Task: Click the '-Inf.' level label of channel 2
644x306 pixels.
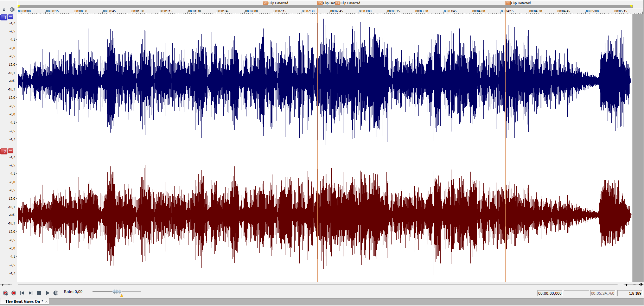Action: tap(12, 215)
